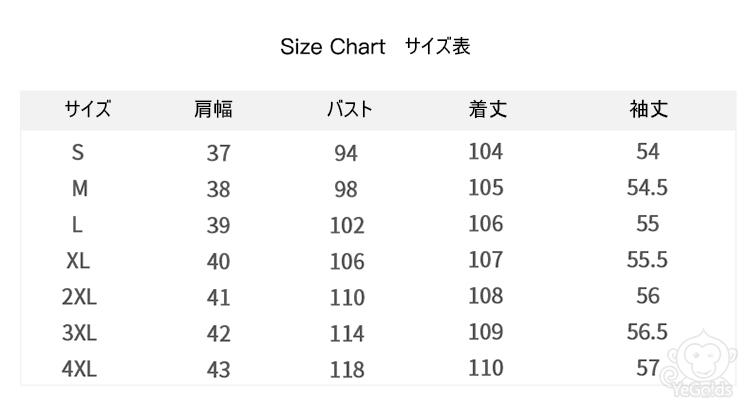Click the 2XL size row label
Viewport: 750px width, 417px height.
(79, 297)
